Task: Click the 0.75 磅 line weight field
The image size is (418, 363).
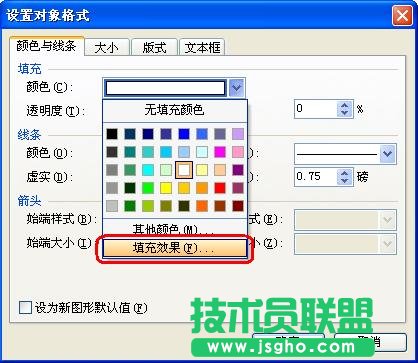Action: pyautogui.click(x=316, y=176)
